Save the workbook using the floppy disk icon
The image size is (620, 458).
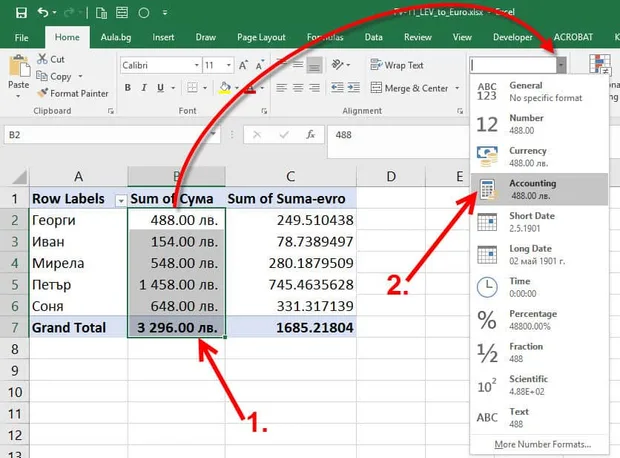(21, 13)
